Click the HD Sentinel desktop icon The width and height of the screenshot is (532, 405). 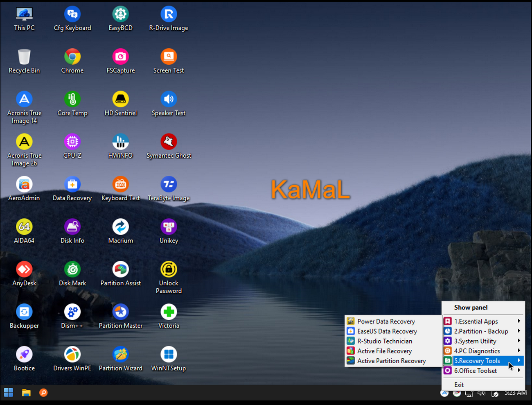click(x=121, y=104)
